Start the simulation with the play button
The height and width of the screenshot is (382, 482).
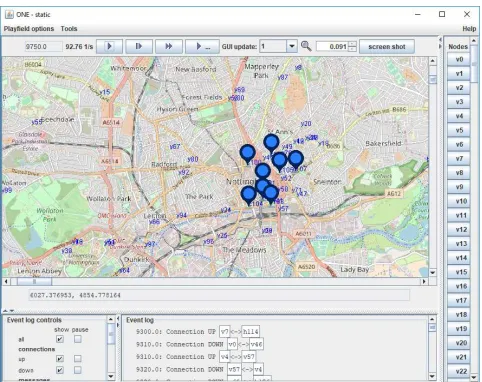pyautogui.click(x=110, y=46)
